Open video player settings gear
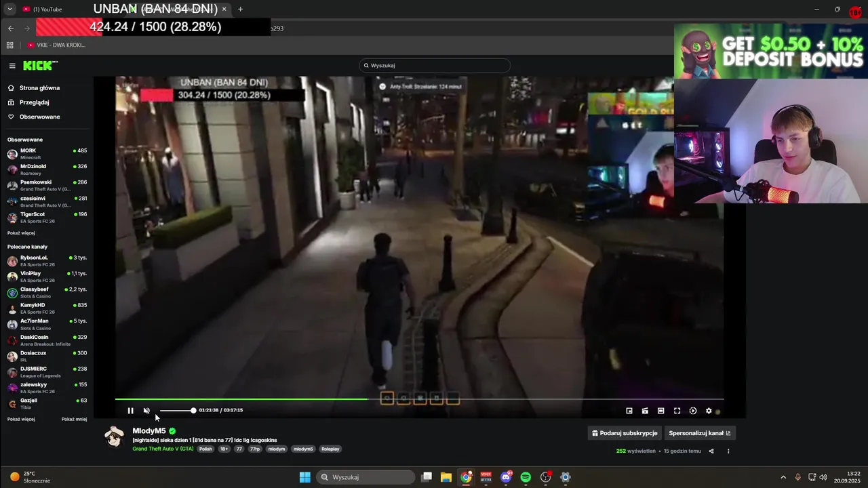 (709, 411)
